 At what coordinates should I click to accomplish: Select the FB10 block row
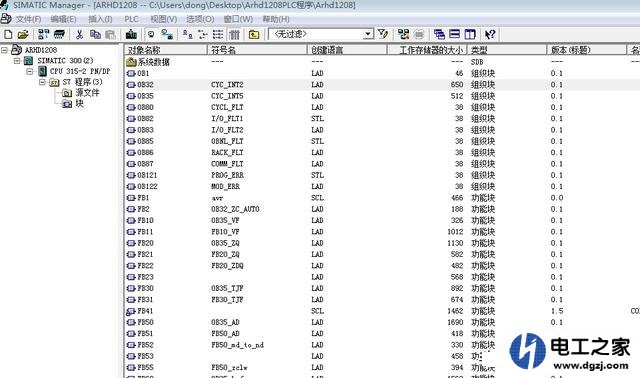(382, 221)
